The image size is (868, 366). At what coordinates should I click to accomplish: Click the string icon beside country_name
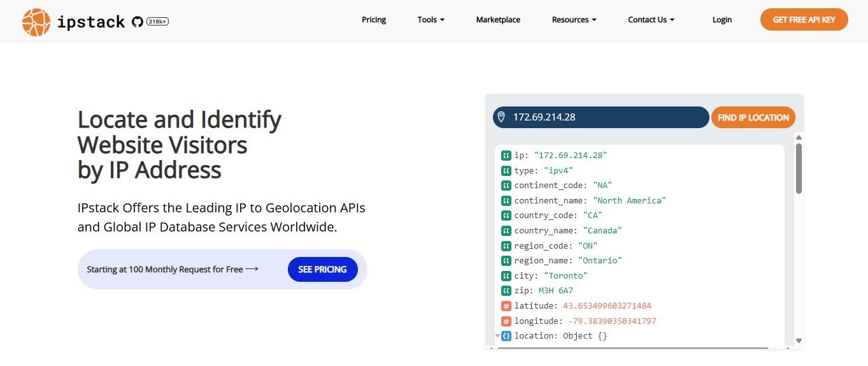506,231
